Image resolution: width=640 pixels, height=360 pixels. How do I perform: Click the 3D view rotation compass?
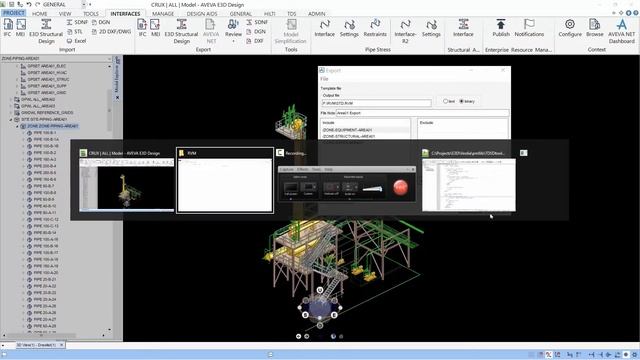320,309
